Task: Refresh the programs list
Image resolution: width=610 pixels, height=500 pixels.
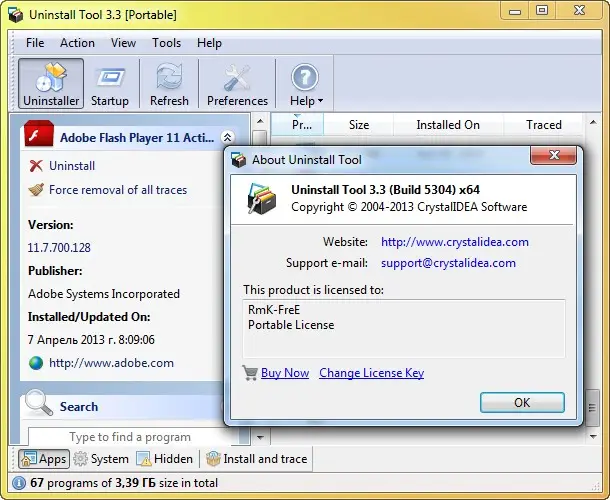Action: (x=169, y=83)
